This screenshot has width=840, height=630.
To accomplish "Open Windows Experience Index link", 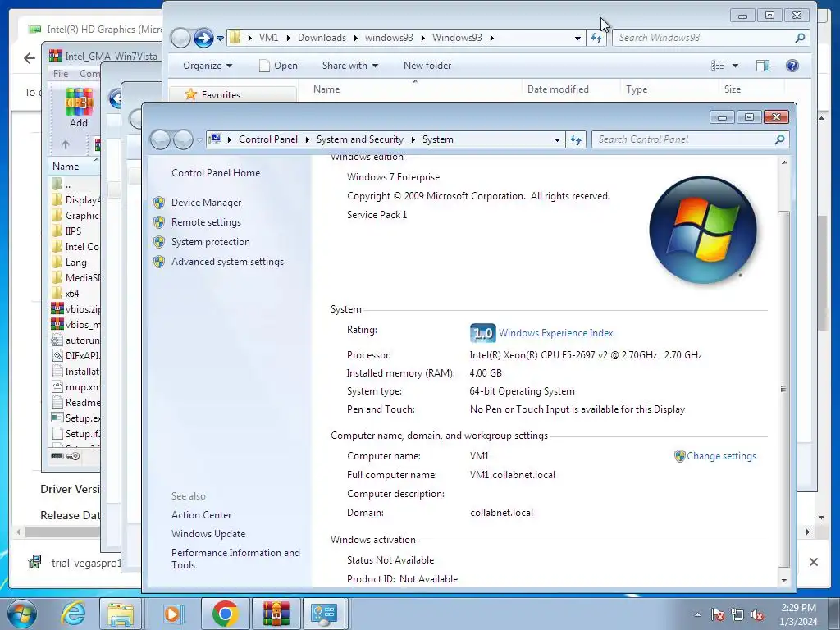I will [x=555, y=333].
